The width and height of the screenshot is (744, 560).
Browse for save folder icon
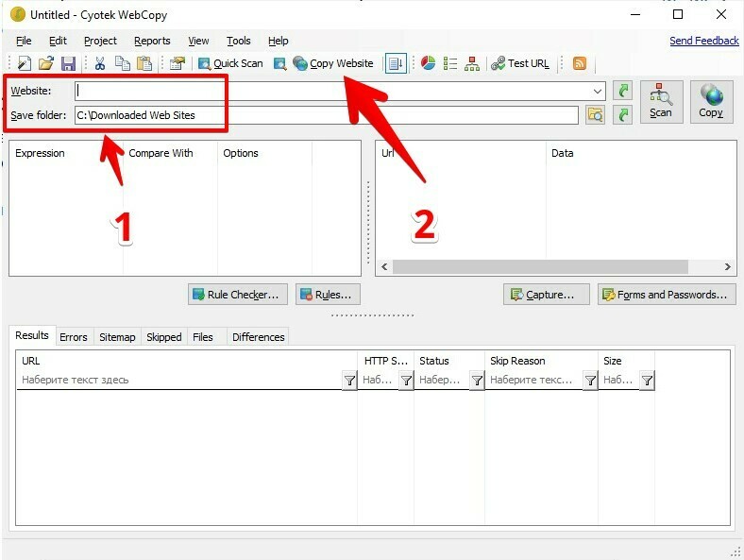(x=596, y=115)
